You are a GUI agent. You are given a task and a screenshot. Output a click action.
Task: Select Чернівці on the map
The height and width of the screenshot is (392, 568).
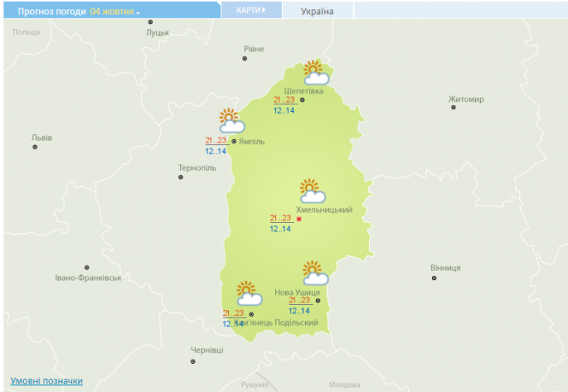206,350
